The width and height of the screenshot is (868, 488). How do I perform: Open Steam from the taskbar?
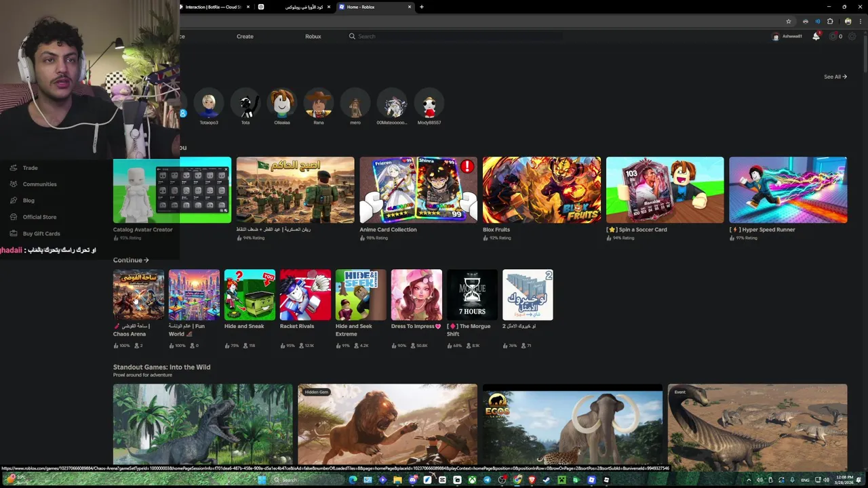click(547, 480)
